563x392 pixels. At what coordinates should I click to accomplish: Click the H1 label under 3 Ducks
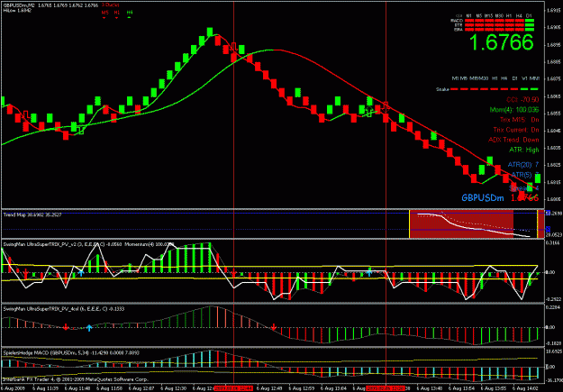[x=117, y=13]
